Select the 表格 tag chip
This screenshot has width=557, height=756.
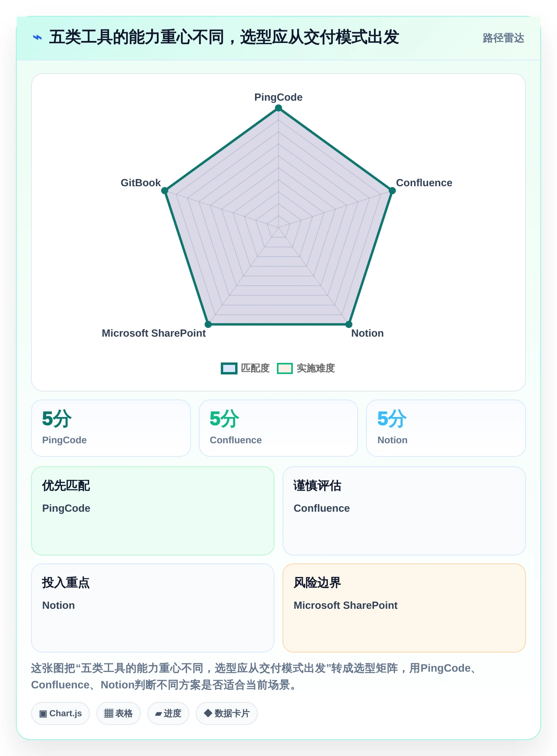coord(119,713)
